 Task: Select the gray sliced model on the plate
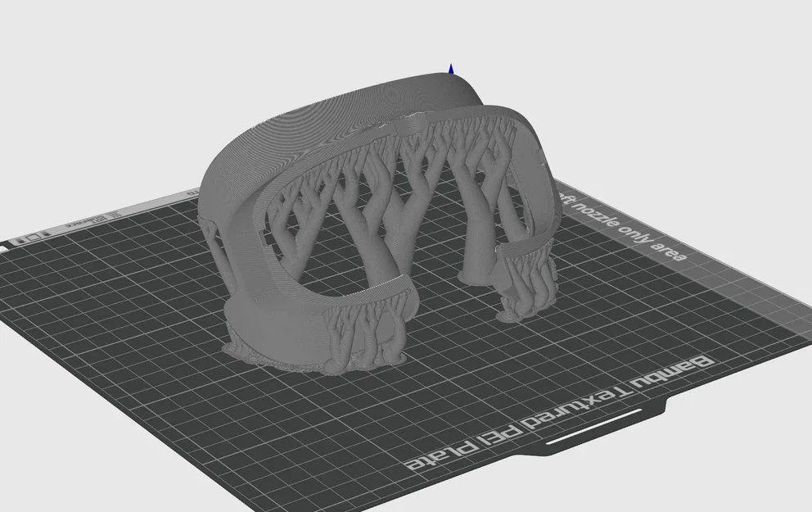point(381,223)
